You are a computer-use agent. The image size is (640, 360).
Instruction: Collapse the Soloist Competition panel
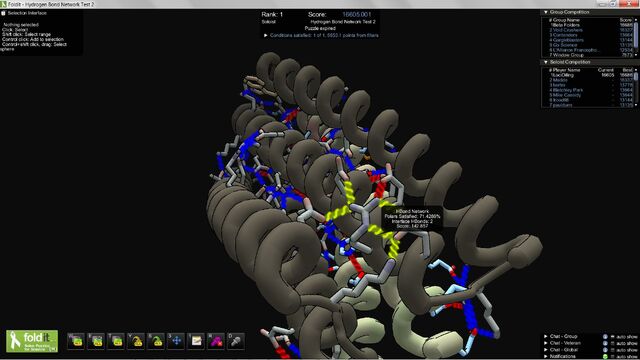546,62
